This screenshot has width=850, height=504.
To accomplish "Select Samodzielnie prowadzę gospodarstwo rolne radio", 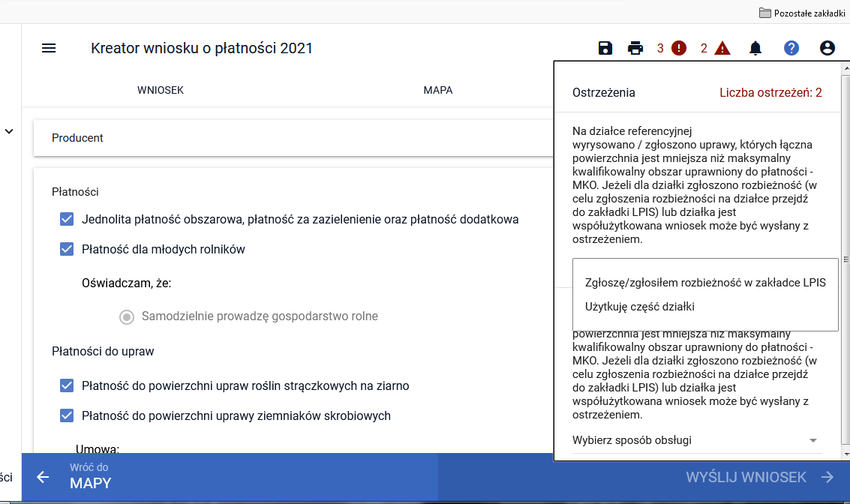I will pos(127,316).
